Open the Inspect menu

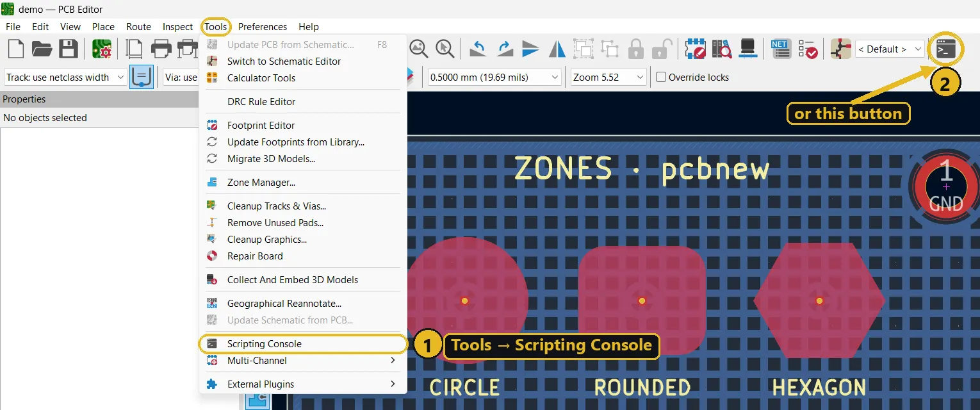click(x=177, y=27)
